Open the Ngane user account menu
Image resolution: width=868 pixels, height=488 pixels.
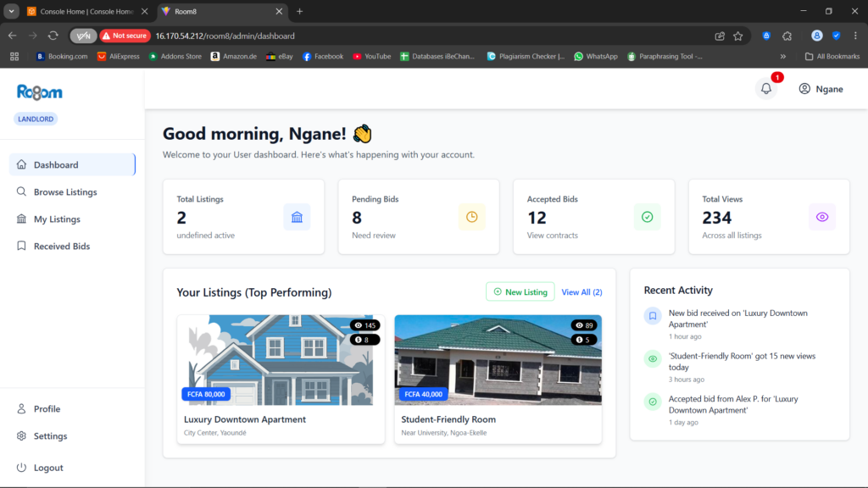[821, 89]
